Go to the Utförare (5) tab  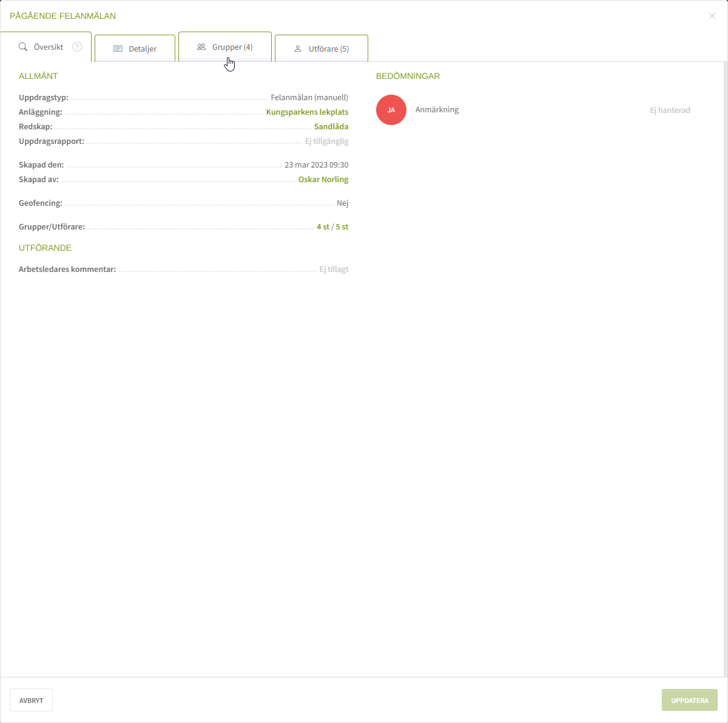[x=328, y=49]
